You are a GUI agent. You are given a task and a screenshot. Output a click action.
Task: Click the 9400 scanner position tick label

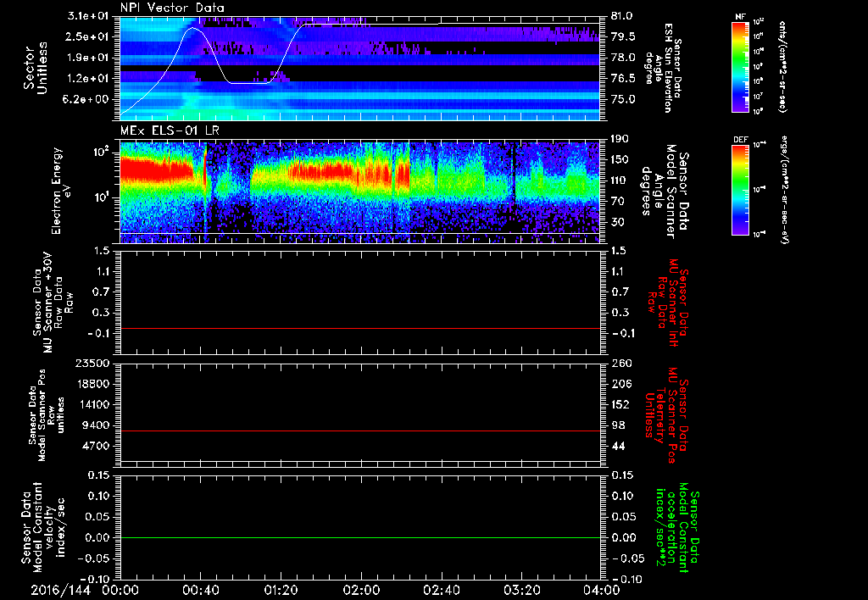coord(97,425)
